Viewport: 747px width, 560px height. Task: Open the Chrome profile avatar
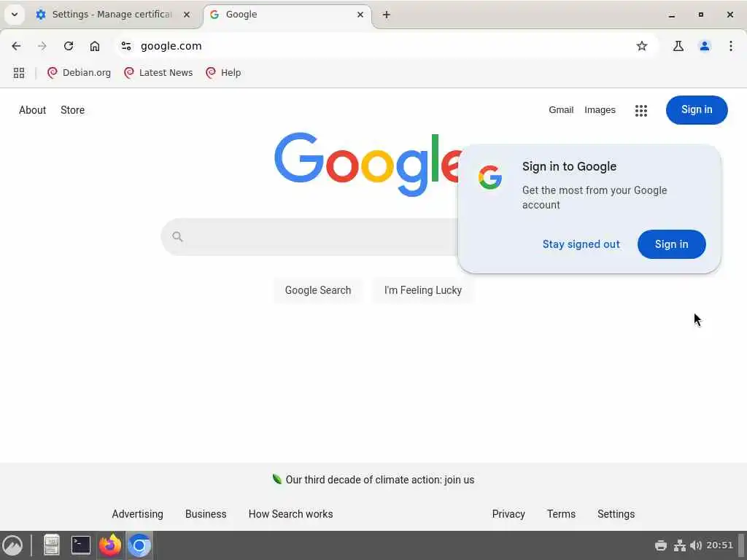[x=704, y=46]
